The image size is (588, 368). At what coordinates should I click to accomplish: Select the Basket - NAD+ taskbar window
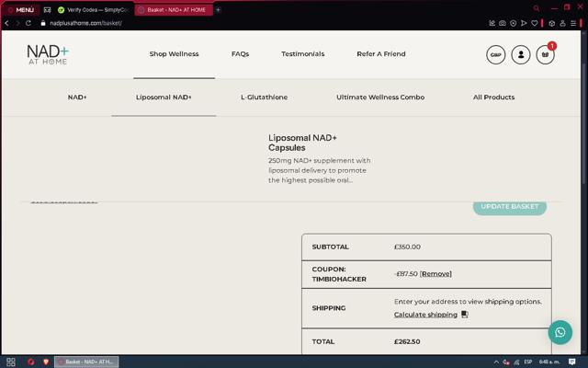tap(86, 362)
